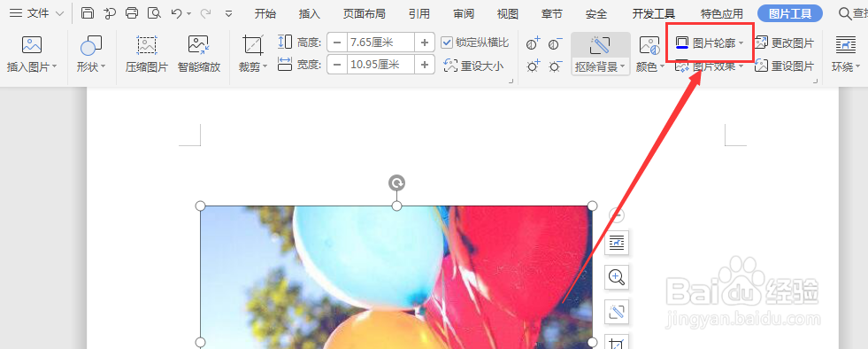Click height minus stepper button
868x349 pixels.
pos(337,43)
